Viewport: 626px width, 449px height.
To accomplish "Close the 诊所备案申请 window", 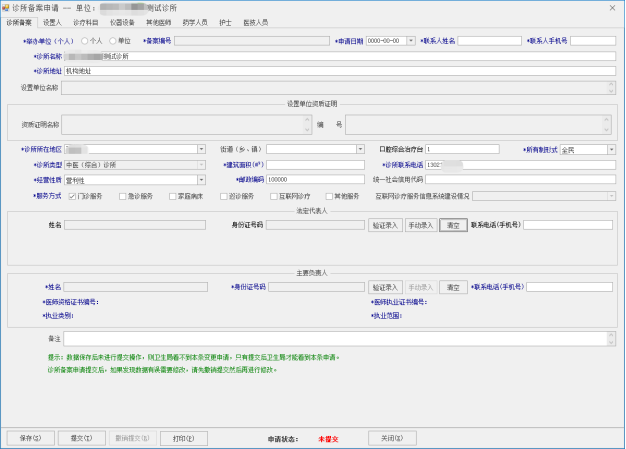I will (612, 8).
